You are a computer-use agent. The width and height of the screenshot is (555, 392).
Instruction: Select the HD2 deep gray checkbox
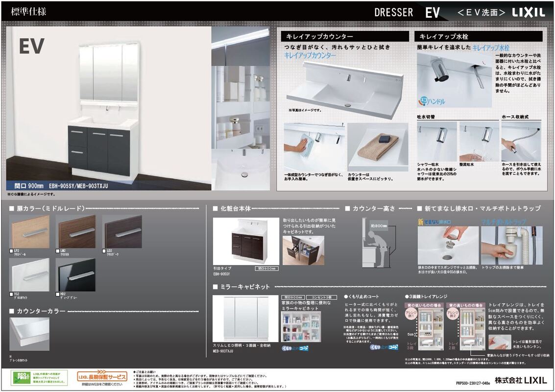[x=58, y=294]
